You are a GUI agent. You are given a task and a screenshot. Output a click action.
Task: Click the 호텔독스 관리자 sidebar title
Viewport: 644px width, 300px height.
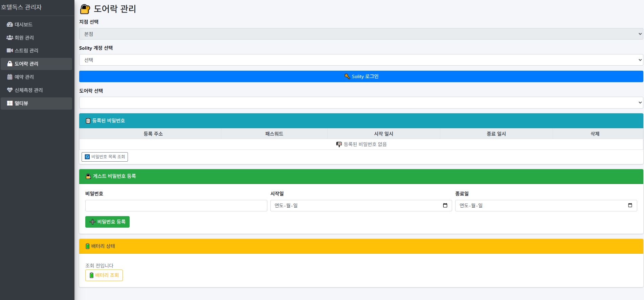[21, 7]
